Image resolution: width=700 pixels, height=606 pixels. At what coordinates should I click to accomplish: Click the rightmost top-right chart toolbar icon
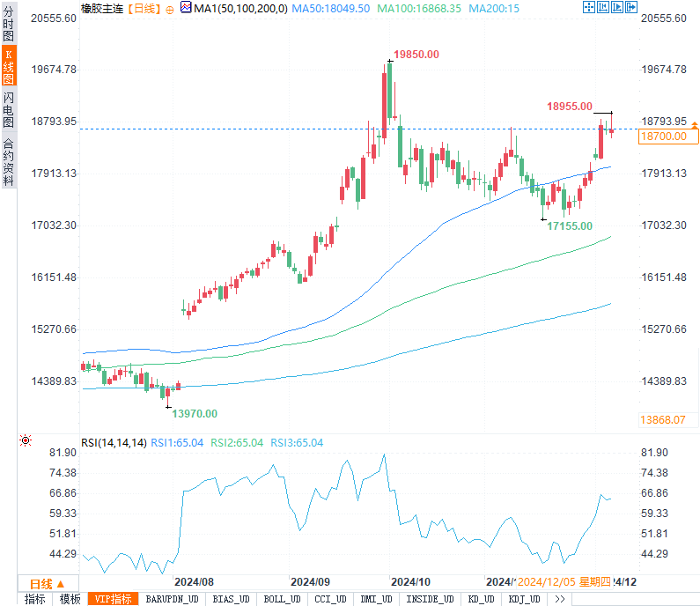pos(630,8)
